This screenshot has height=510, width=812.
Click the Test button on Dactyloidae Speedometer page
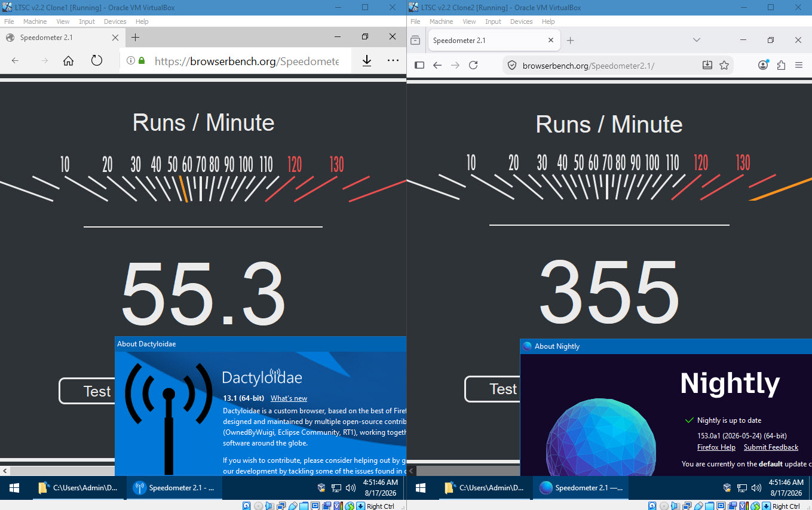point(87,391)
